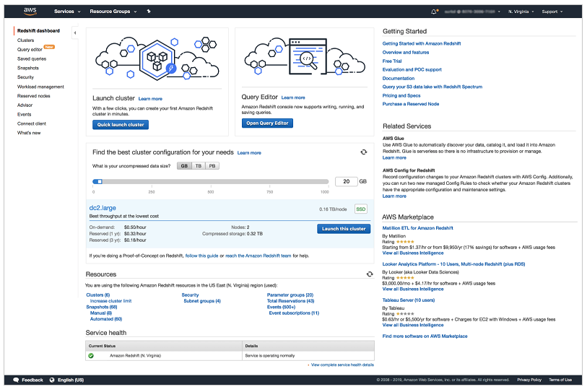Open the Subnet groups (4) link

pos(202,301)
